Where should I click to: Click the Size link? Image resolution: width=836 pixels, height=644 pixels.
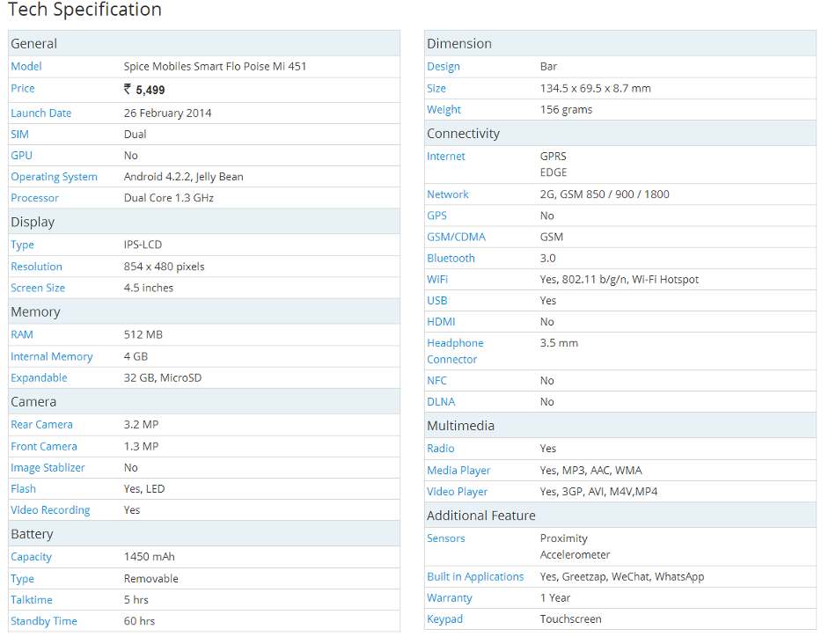pyautogui.click(x=436, y=89)
